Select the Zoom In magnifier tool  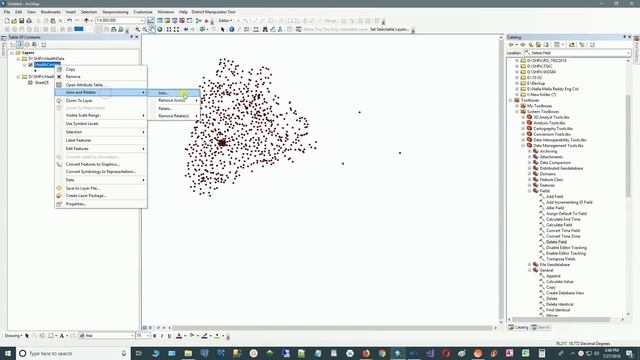pos(138,29)
